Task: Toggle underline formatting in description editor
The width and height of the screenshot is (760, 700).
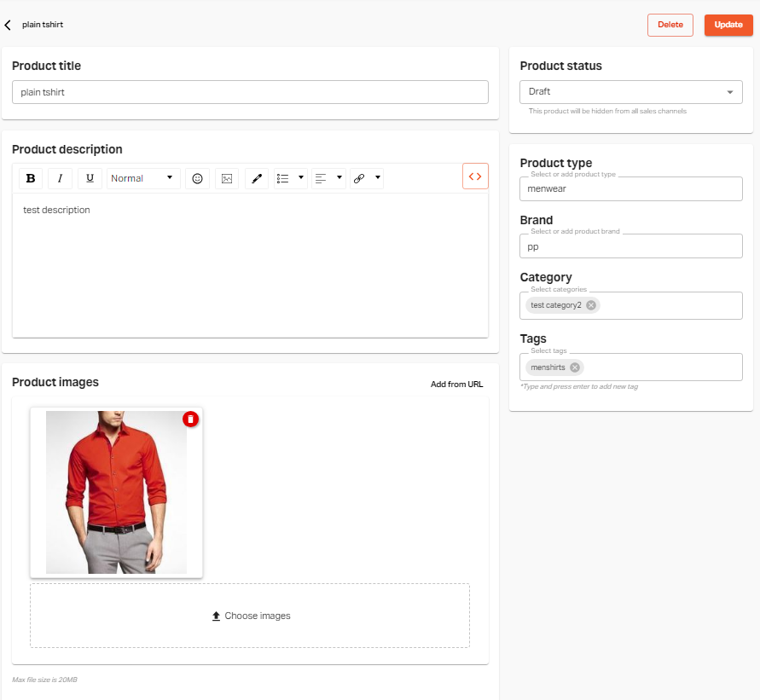Action: (90, 178)
